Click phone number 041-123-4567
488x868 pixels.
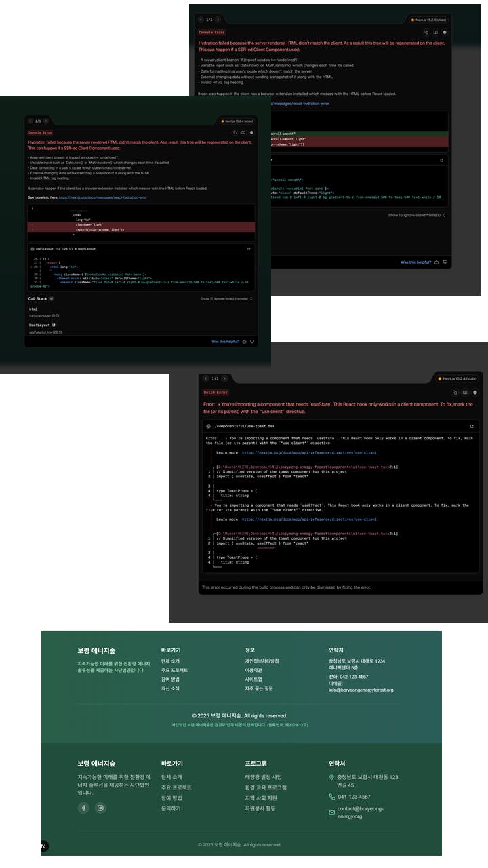pyautogui.click(x=354, y=797)
